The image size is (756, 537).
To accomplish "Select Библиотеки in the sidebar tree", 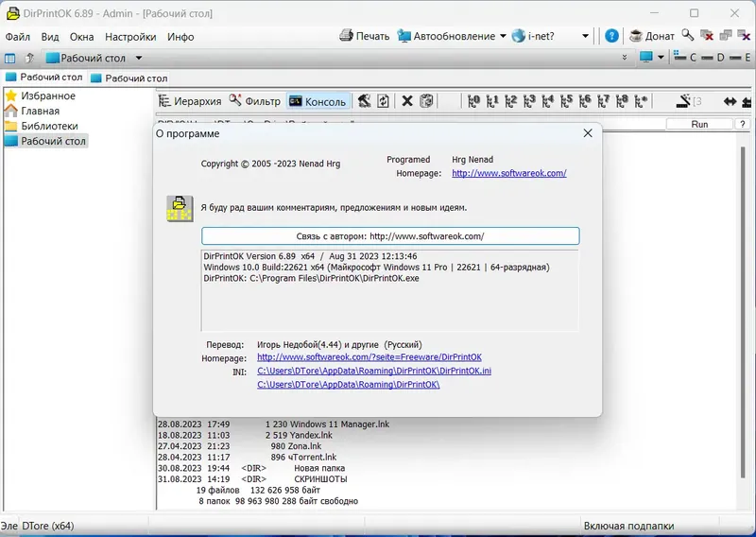I will click(x=42, y=126).
